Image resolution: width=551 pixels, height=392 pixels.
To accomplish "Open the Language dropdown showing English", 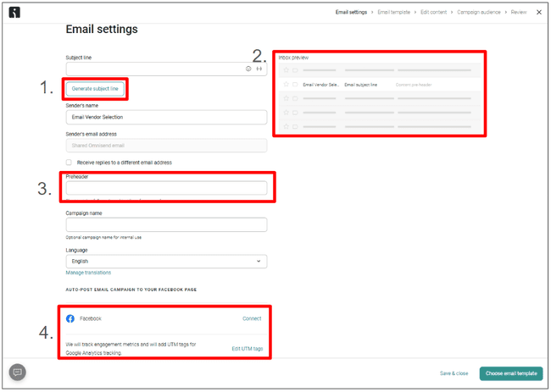I will point(166,261).
